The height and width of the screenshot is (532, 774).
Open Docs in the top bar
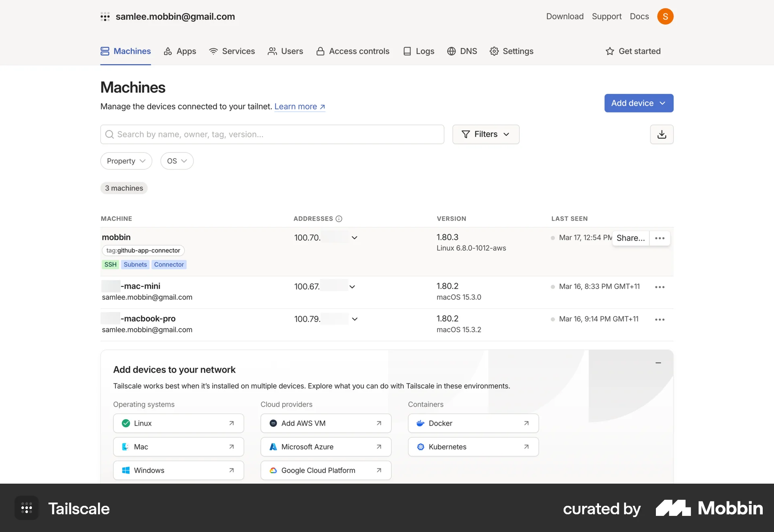pos(639,17)
